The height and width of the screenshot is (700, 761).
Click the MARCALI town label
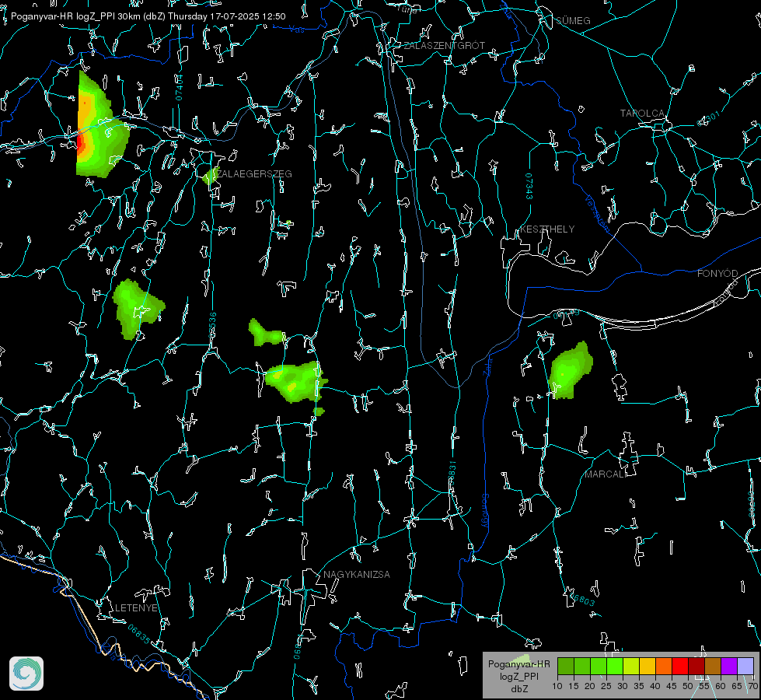click(606, 474)
